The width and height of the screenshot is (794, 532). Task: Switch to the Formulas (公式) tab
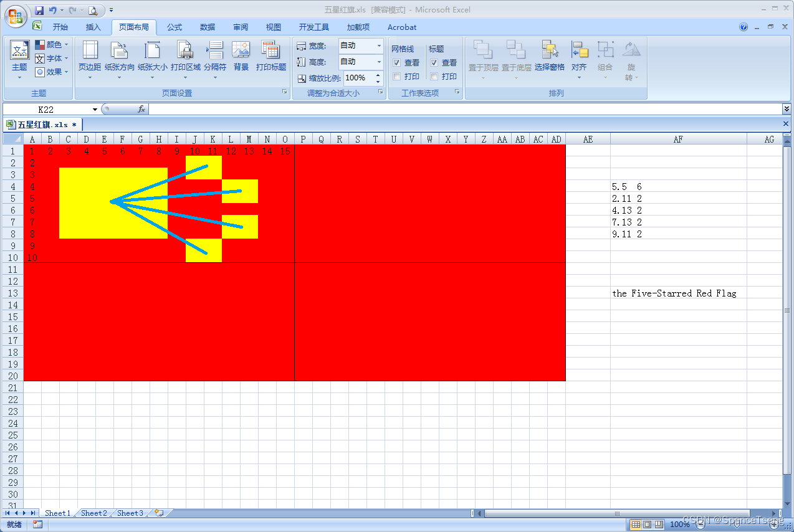click(x=175, y=27)
